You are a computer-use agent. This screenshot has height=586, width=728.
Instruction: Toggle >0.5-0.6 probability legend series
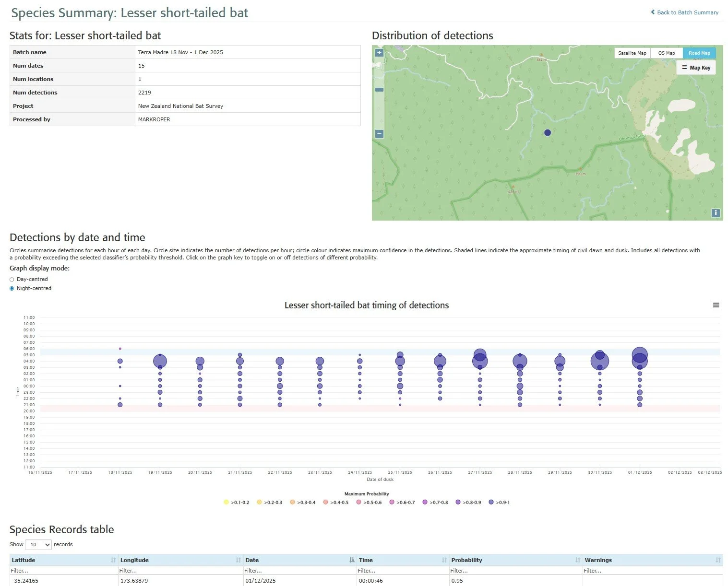tap(369, 503)
